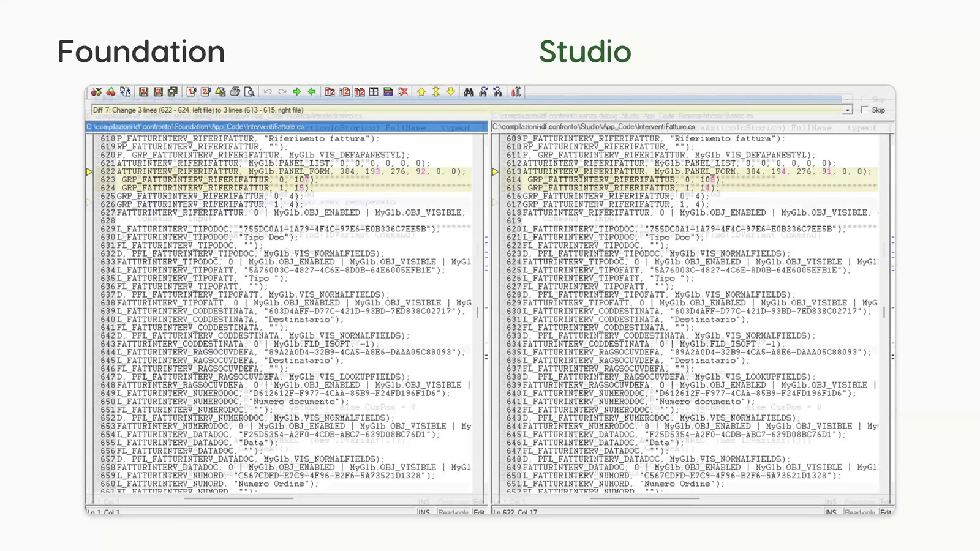Click the 'Diff 7: Change 3 lines' combo box
Screen dimensions: 980x551
tap(472, 110)
